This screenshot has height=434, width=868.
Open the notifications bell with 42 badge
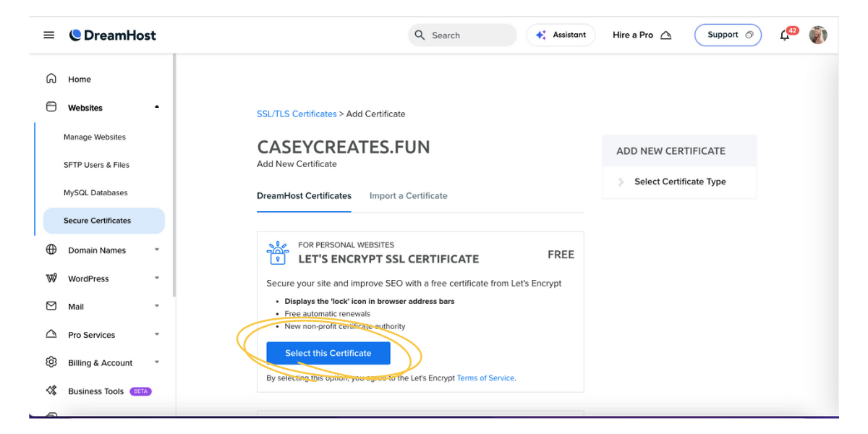pos(787,35)
